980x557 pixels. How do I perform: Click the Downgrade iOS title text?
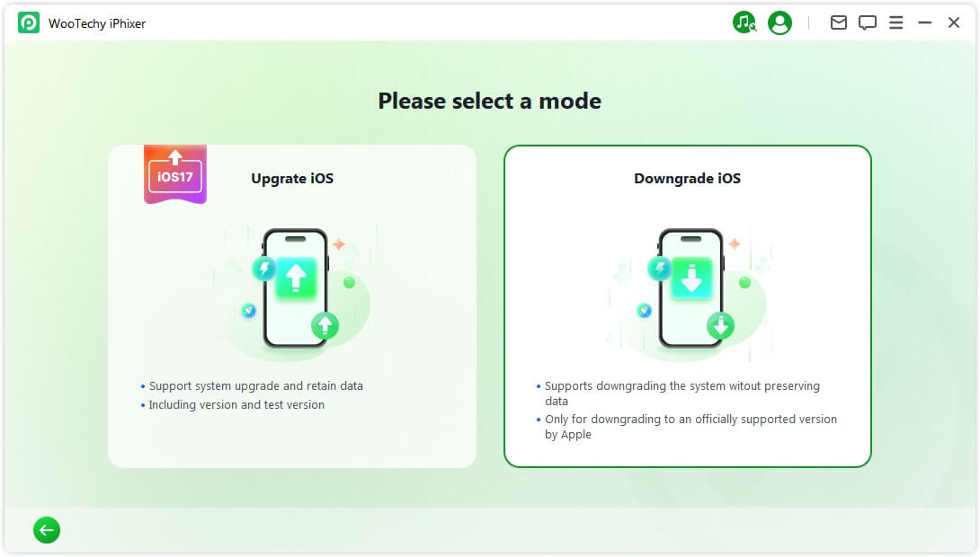coord(687,178)
